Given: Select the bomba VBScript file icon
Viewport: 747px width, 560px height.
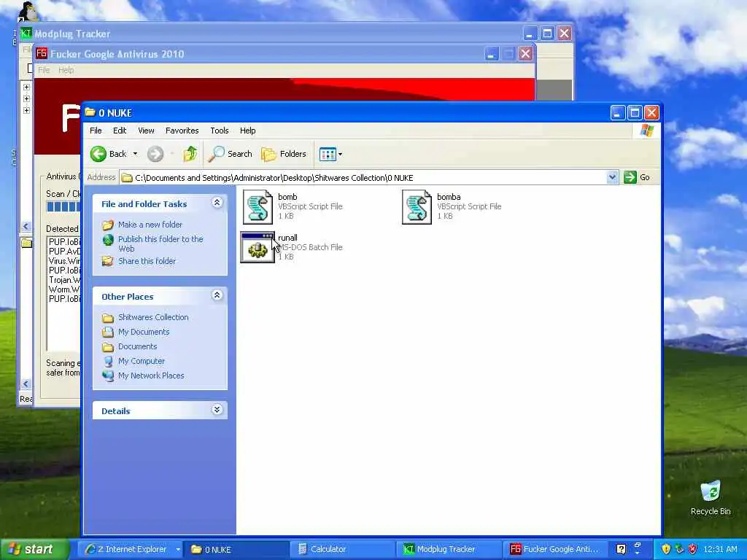Looking at the screenshot, I should point(417,206).
